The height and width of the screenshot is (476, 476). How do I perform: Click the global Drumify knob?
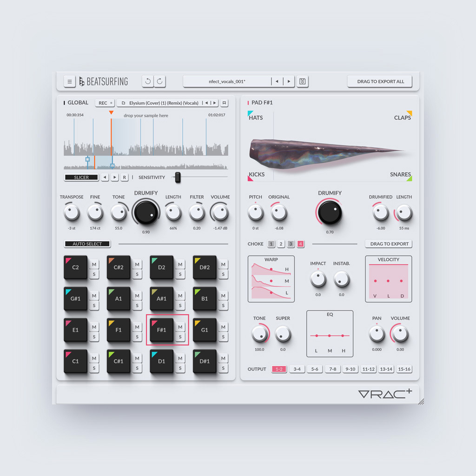[x=146, y=212]
